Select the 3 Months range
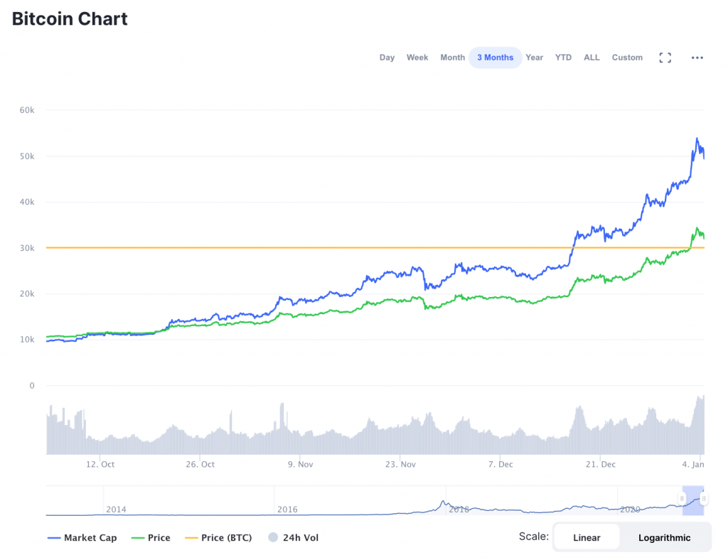 click(x=495, y=58)
